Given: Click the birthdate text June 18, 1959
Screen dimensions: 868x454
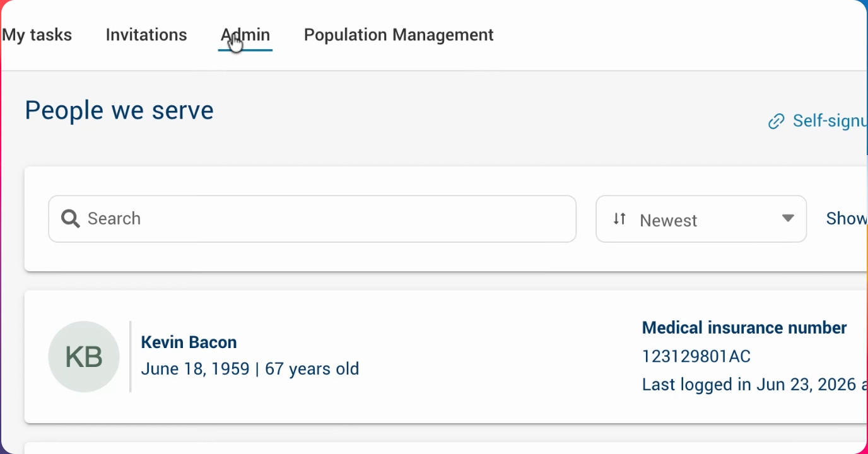Looking at the screenshot, I should tap(195, 369).
